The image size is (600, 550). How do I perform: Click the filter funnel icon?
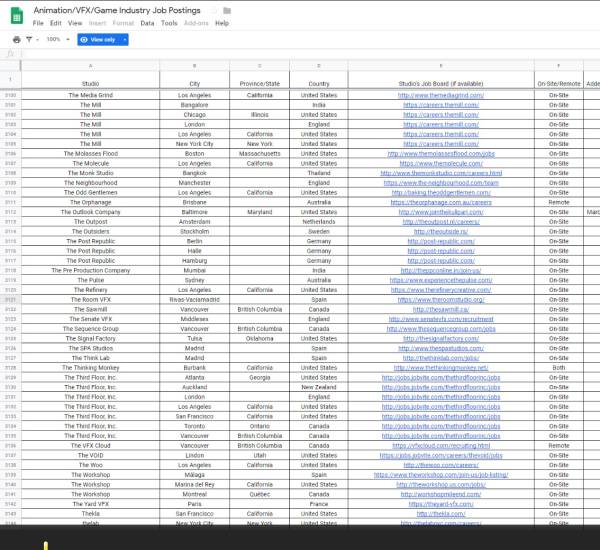pyautogui.click(x=29, y=39)
